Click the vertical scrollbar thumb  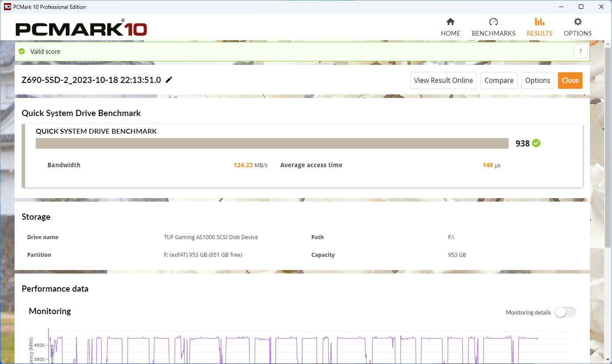coord(608,146)
